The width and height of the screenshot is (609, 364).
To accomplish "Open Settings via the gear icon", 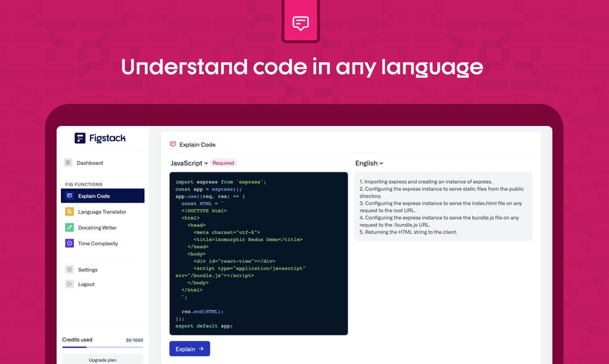I will pyautogui.click(x=69, y=269).
